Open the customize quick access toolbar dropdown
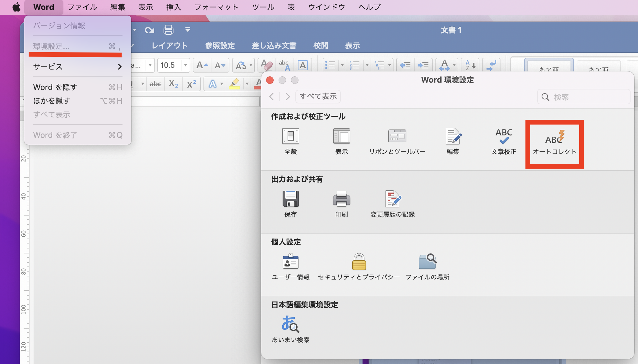This screenshot has width=638, height=364. pos(187,30)
